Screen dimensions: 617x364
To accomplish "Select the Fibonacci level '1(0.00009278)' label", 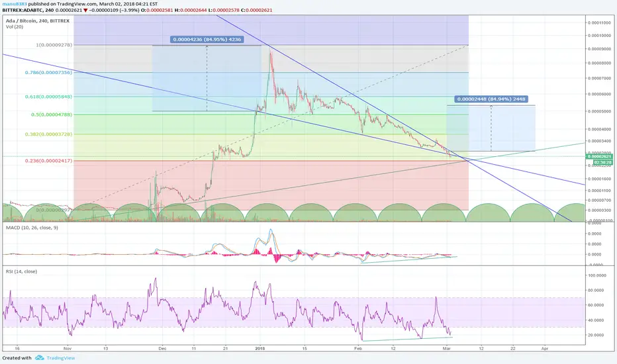I will coord(54,45).
